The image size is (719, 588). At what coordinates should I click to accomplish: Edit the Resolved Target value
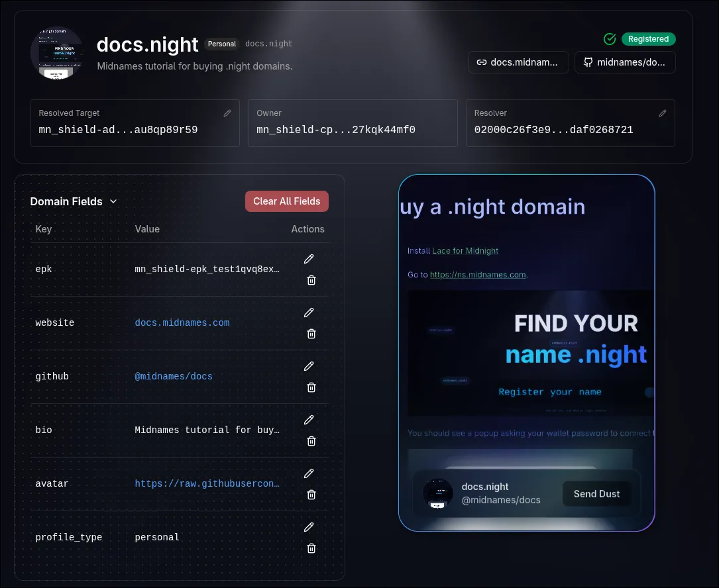click(227, 113)
